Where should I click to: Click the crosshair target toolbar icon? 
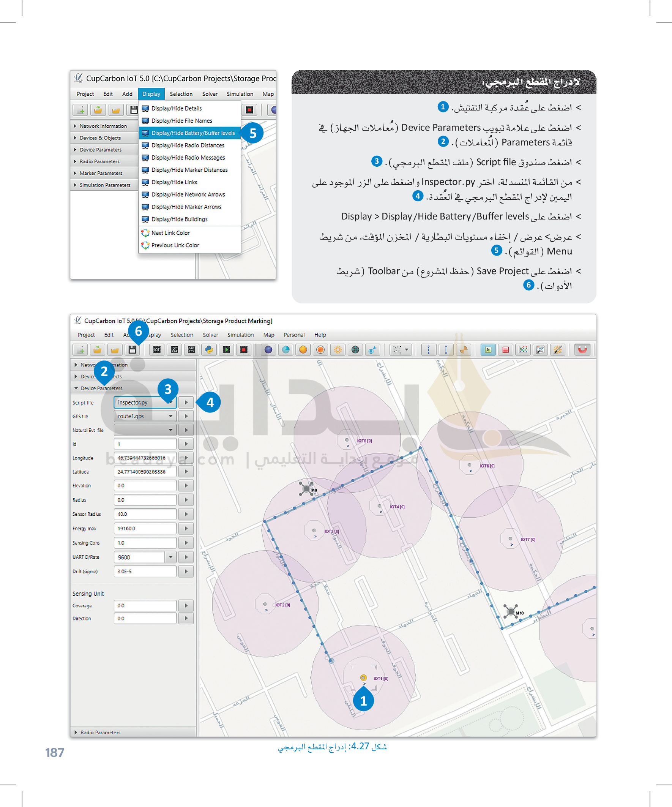355,350
